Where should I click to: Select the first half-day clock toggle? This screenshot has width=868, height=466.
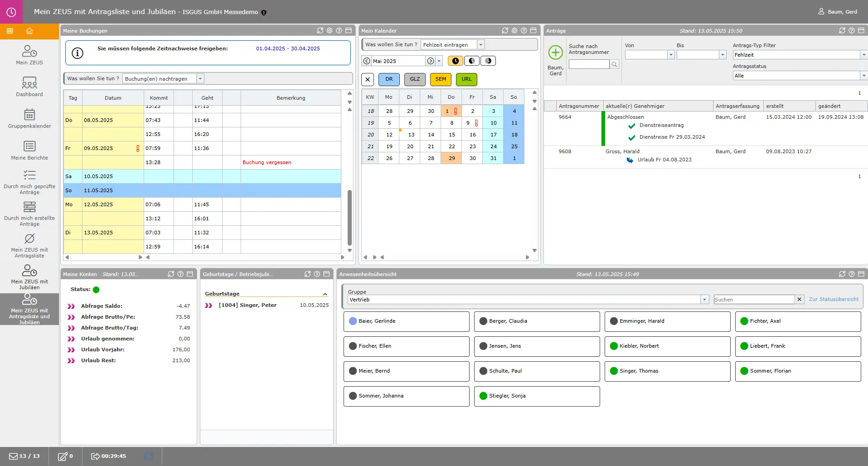click(x=471, y=61)
